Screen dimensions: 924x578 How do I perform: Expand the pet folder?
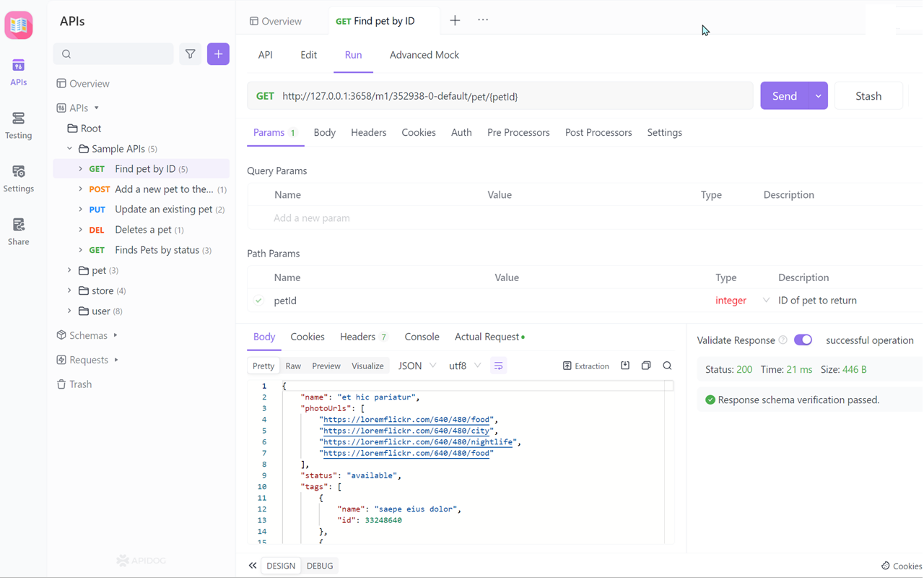(70, 270)
